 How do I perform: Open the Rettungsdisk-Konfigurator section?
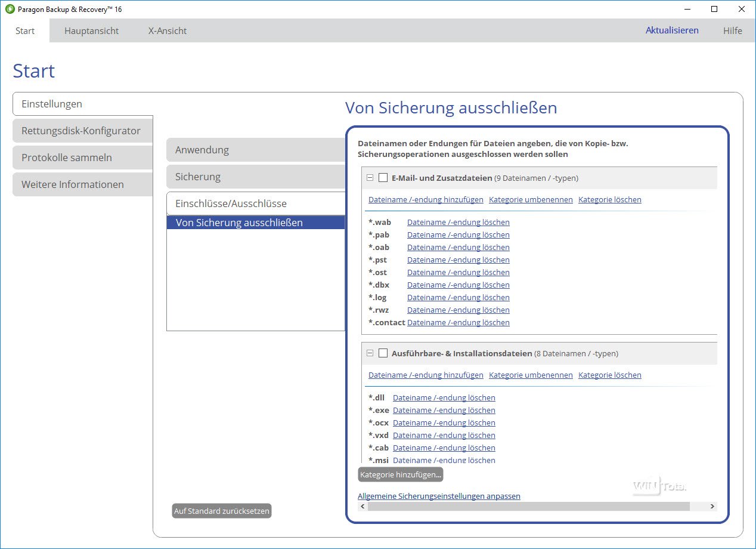pos(81,131)
